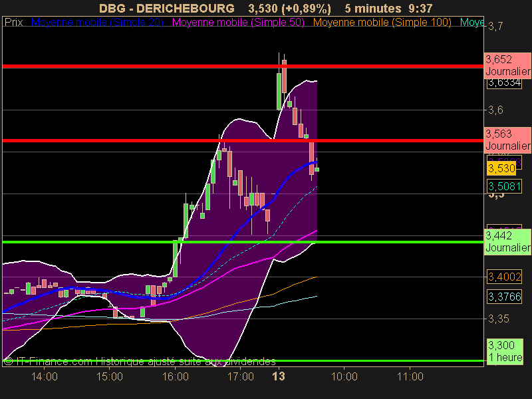Click the 14:00 time axis label
The height and width of the screenshot is (399, 532).
(44, 376)
